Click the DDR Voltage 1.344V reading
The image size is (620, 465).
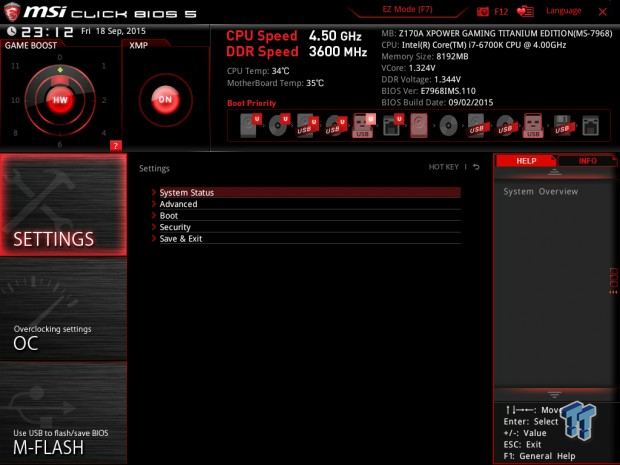pyautogui.click(x=421, y=79)
